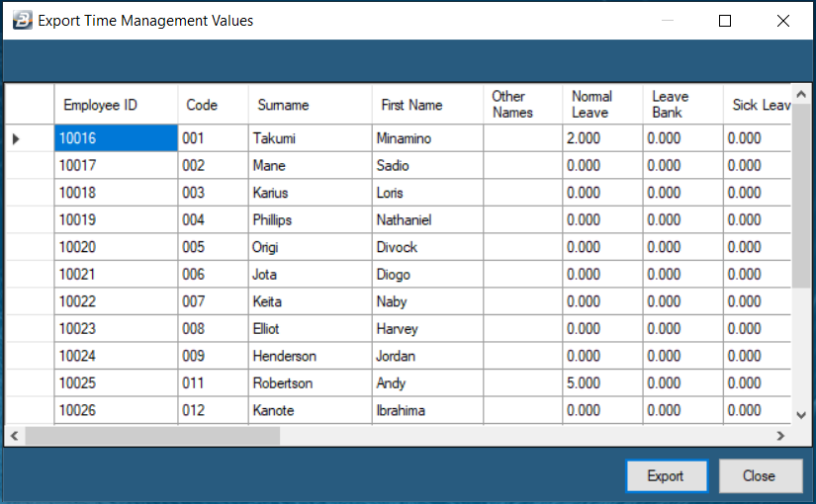
Task: Click the surname cell Origi
Action: (311, 247)
